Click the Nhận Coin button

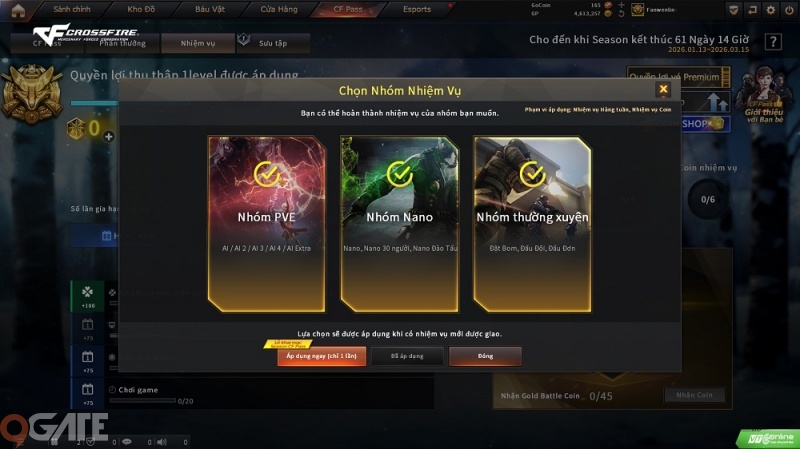(x=694, y=395)
